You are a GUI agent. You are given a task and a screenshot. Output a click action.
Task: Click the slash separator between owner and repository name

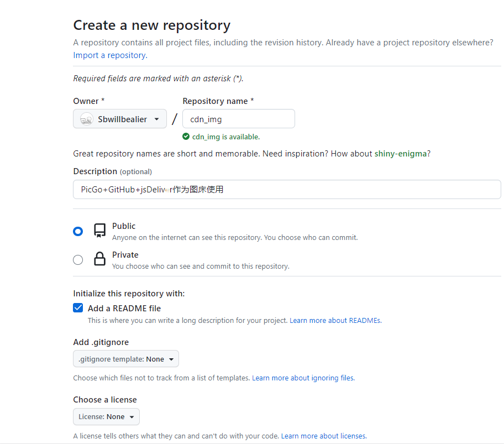tap(174, 118)
